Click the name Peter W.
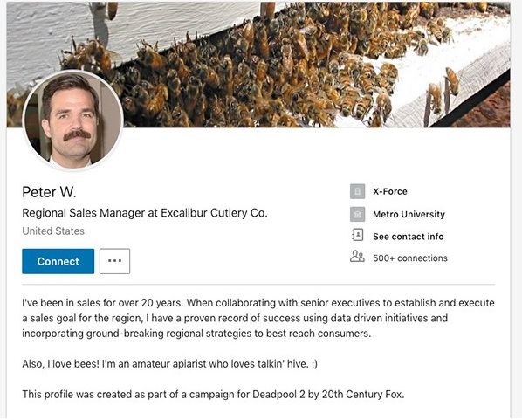This screenshot has width=522, height=420. pyautogui.click(x=49, y=192)
